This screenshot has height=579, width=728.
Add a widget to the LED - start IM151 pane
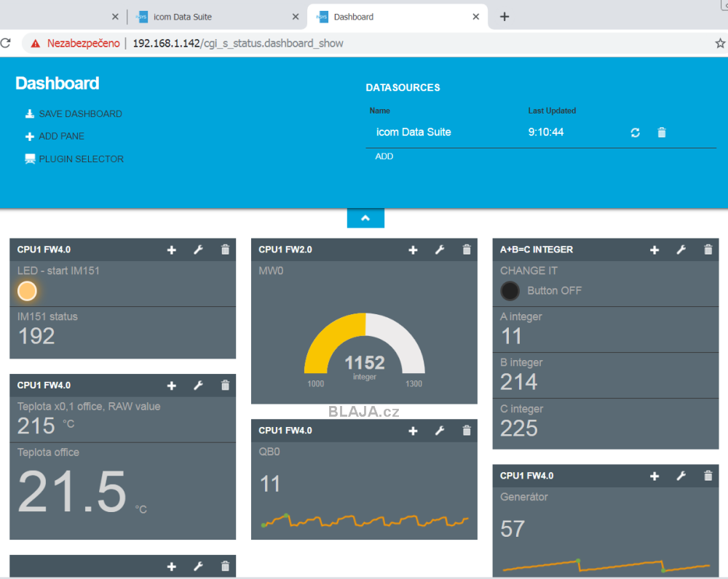(x=172, y=250)
